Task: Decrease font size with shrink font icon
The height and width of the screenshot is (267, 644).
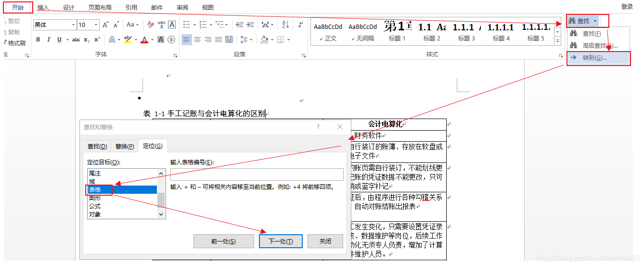Action: coord(116,25)
